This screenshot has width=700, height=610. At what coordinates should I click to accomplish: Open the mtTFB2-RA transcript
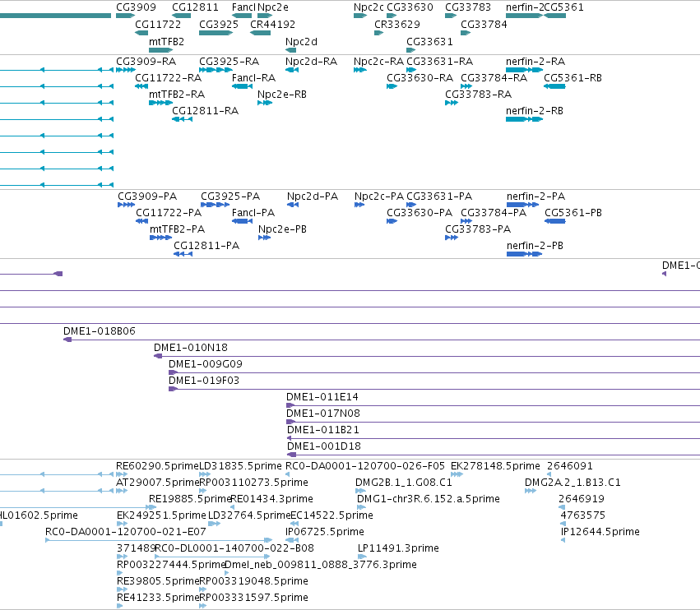160,103
